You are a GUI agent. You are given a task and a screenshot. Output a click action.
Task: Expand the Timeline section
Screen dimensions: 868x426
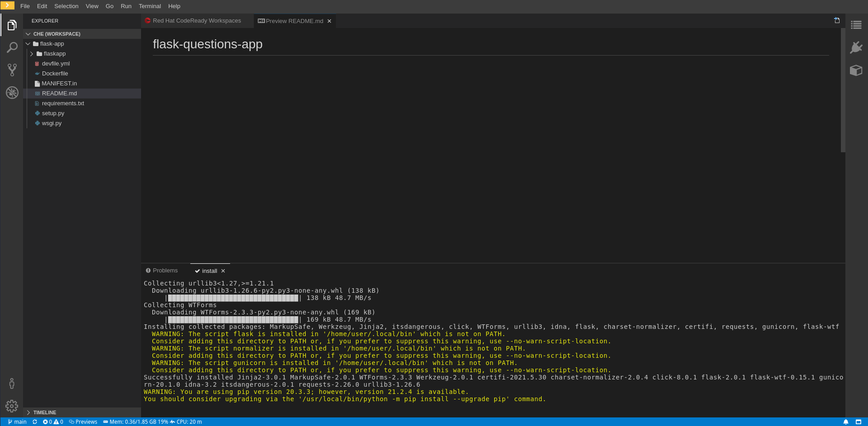[44, 412]
